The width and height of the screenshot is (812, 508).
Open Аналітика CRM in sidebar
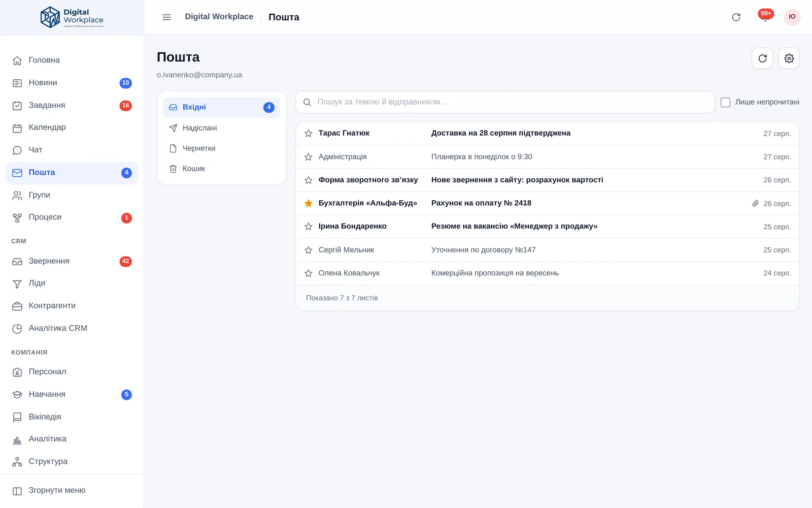[72, 328]
